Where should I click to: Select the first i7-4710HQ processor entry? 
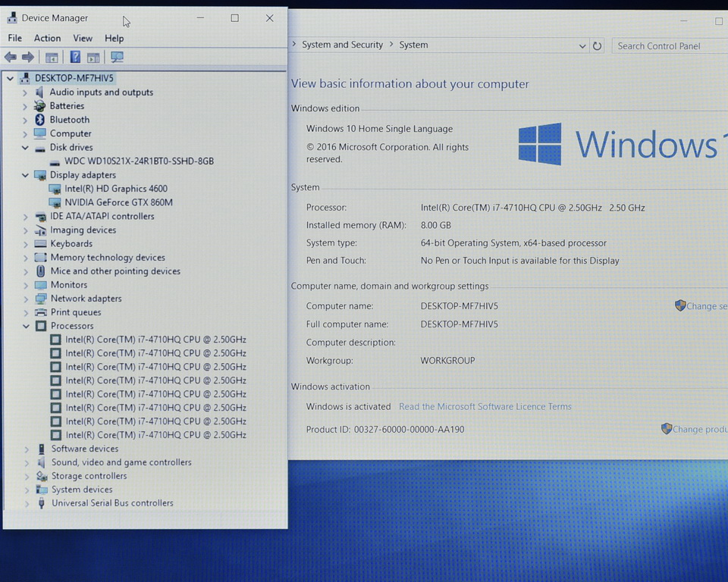tap(155, 339)
